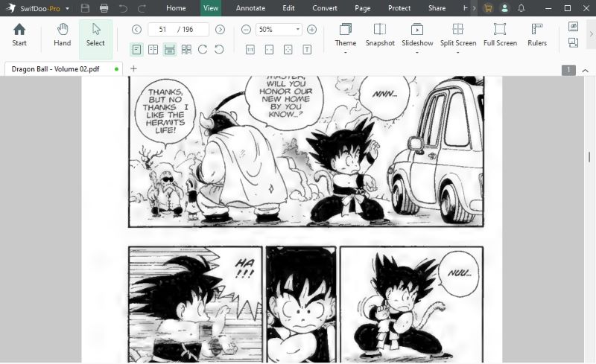
Task: Open the shopping cart icon
Action: coord(488,8)
